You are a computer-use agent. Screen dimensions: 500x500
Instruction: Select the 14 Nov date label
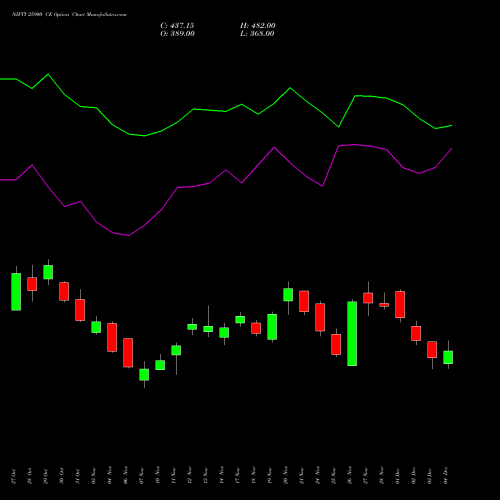coord(221,476)
